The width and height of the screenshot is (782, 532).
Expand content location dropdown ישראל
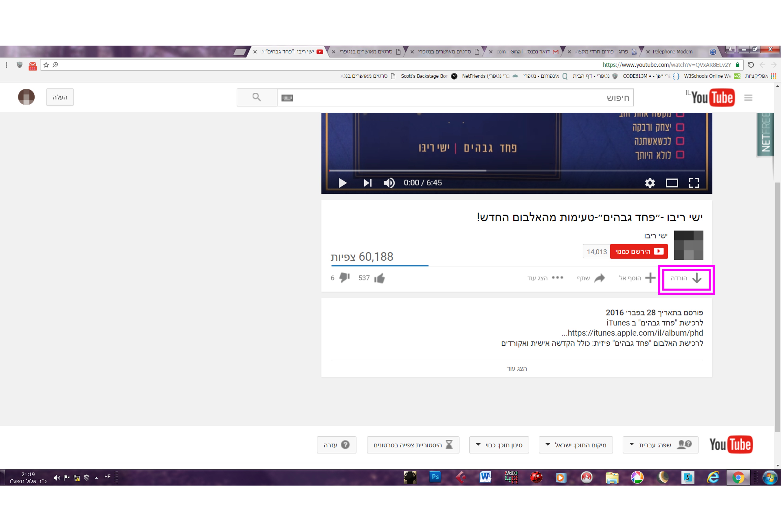tap(575, 445)
